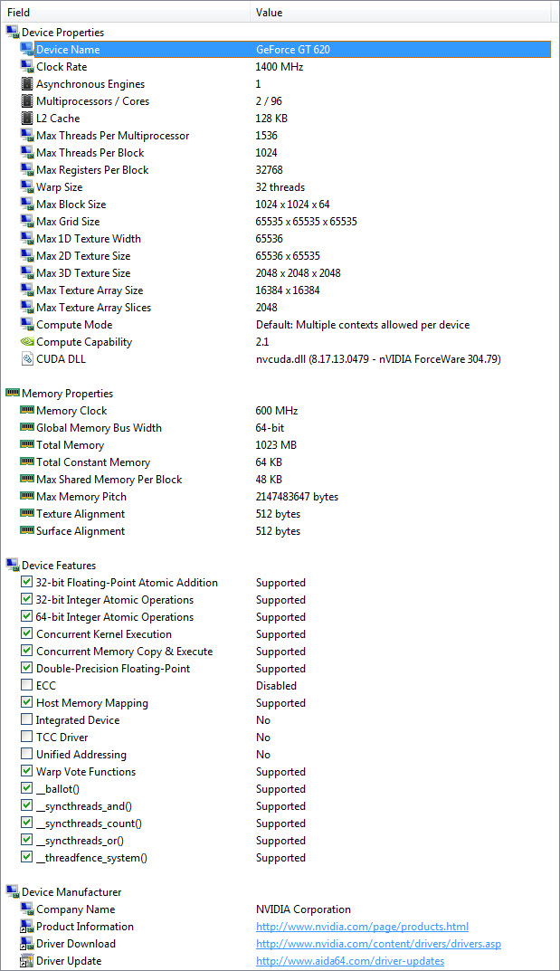This screenshot has width=560, height=971.
Task: Click the DLL file icon beside CUDA DLL
Action: coord(27,359)
